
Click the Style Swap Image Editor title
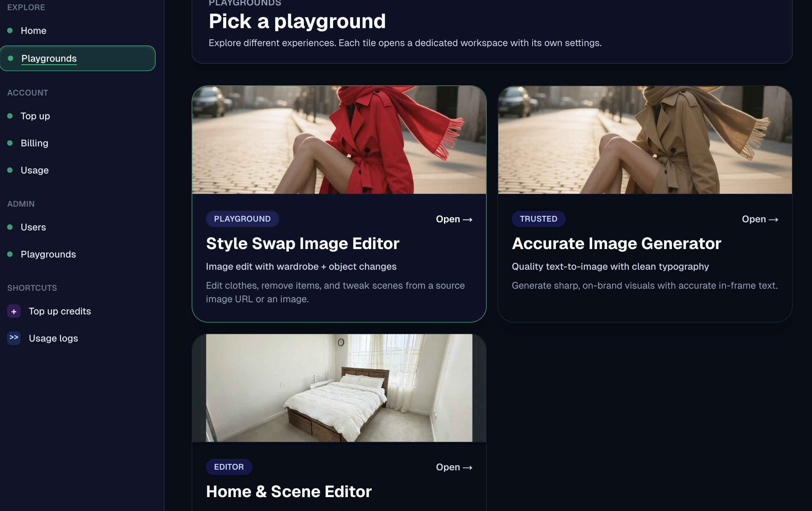303,244
